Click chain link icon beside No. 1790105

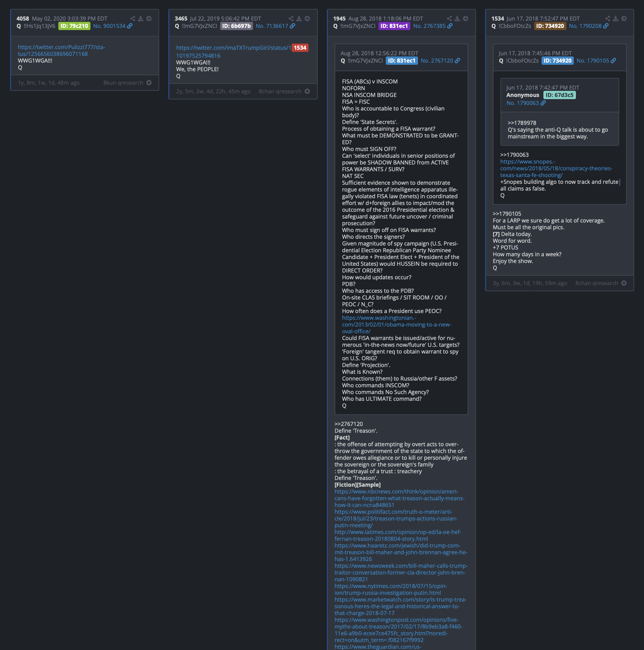click(x=613, y=60)
